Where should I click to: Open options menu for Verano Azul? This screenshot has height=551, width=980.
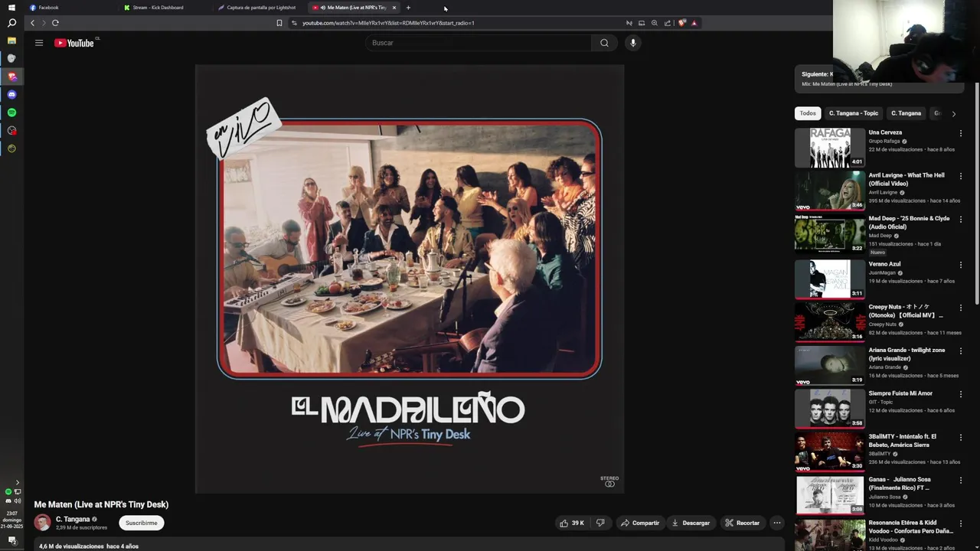coord(960,265)
